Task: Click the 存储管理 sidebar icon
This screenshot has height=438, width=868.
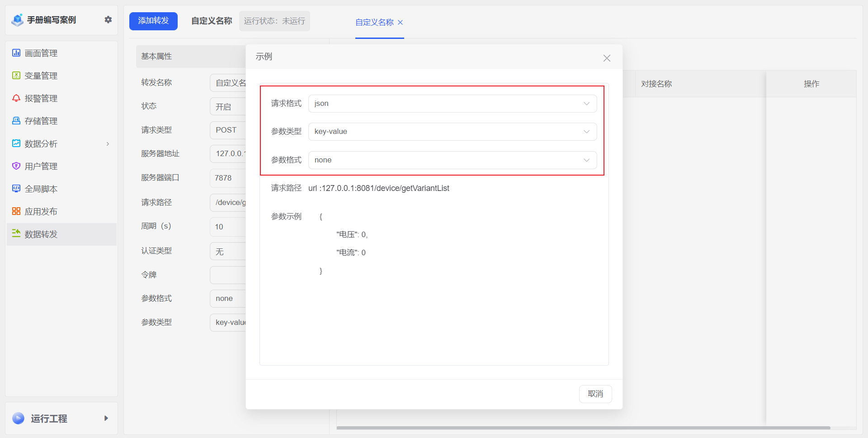Action: 16,121
